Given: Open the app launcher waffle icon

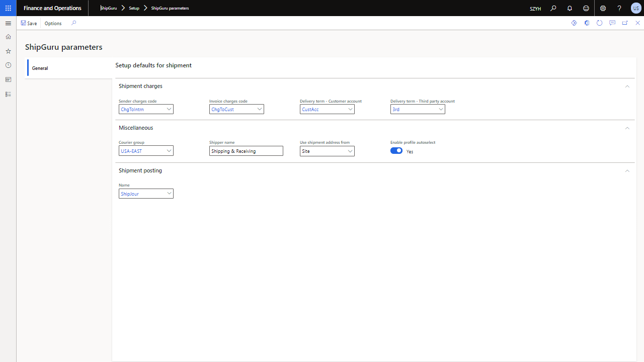Looking at the screenshot, I should (x=8, y=8).
